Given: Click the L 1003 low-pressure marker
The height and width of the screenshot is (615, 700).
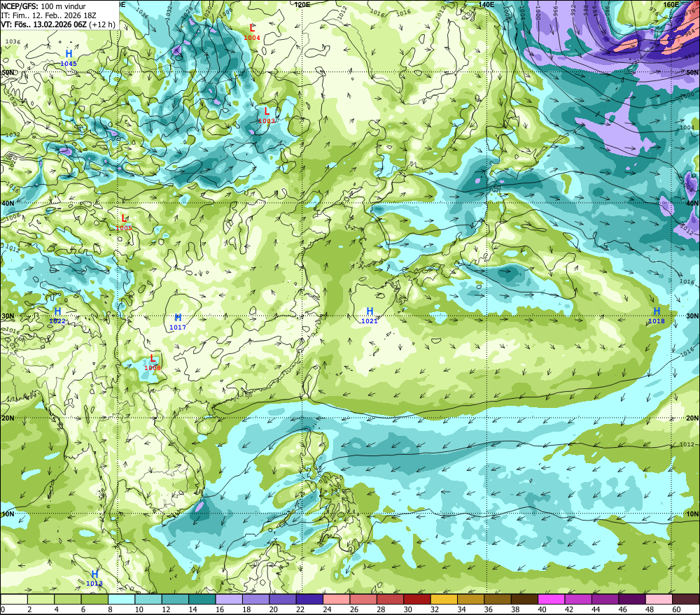Looking at the screenshot, I should coord(267,115).
